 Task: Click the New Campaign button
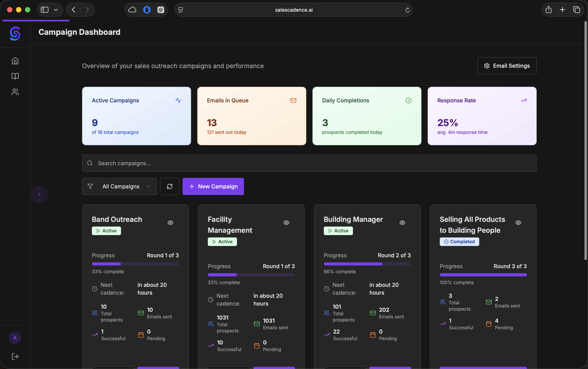coord(213,186)
